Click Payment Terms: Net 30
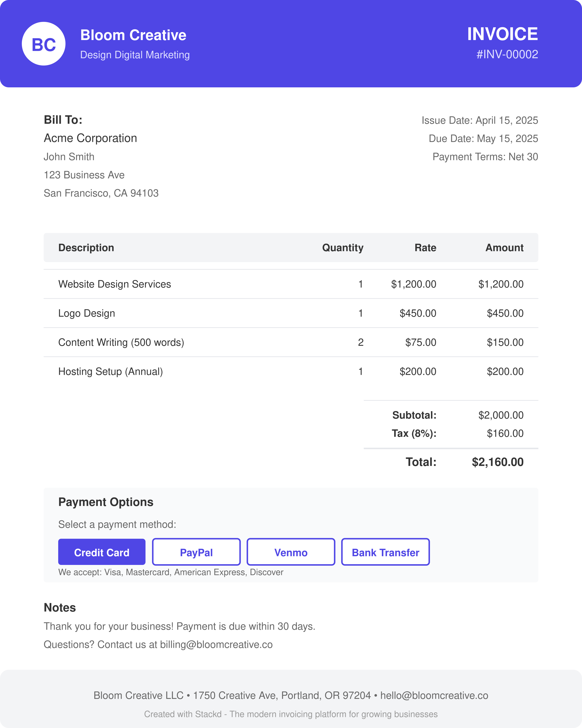 click(x=485, y=157)
